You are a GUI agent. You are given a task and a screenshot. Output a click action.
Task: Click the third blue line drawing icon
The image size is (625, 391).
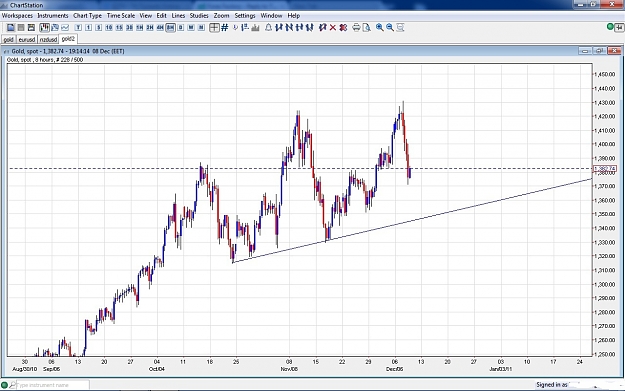300,28
